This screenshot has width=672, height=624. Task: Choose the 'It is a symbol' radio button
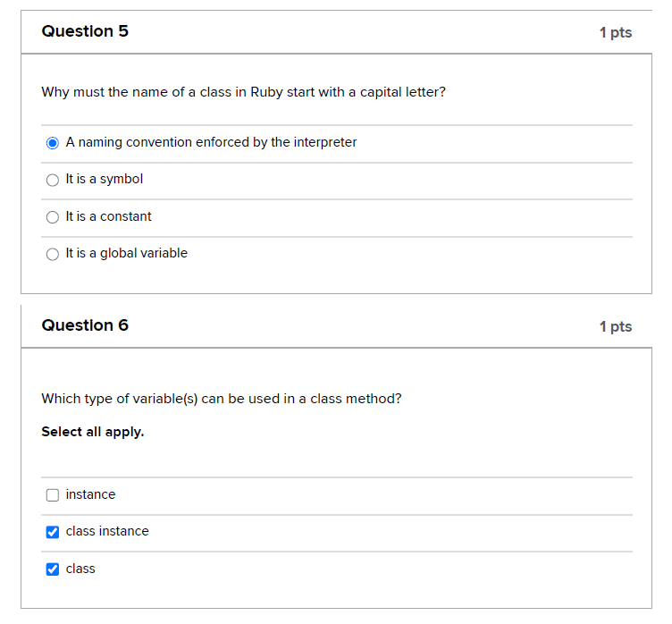coord(53,180)
